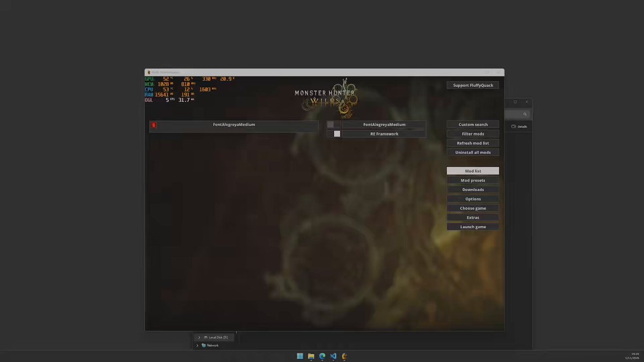
Task: Open the Downloads section
Action: coord(473,190)
